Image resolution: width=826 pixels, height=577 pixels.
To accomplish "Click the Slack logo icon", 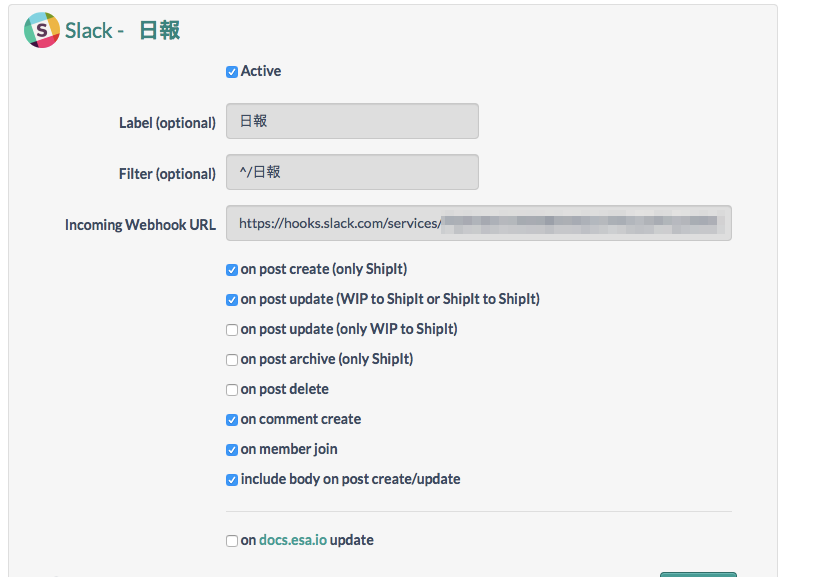I will (x=42, y=30).
